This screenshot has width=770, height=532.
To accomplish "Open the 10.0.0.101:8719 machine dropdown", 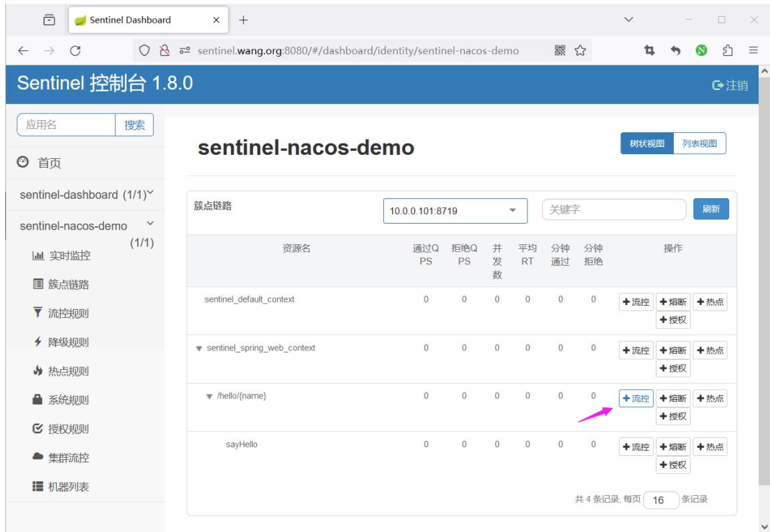I will [x=455, y=210].
